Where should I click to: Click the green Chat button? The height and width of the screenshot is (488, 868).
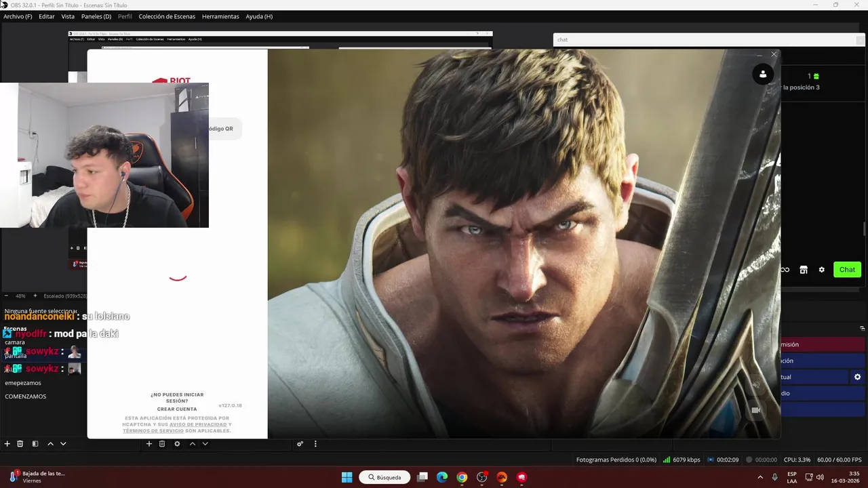coord(847,270)
